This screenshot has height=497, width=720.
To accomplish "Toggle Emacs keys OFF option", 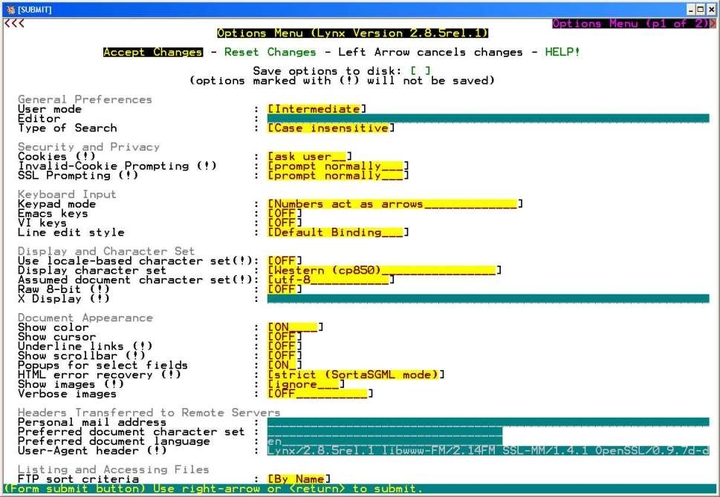I will [x=285, y=214].
